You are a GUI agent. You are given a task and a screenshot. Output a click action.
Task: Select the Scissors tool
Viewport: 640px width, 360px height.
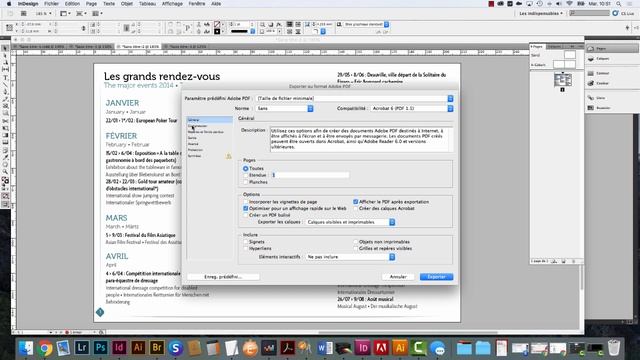tap(5, 121)
